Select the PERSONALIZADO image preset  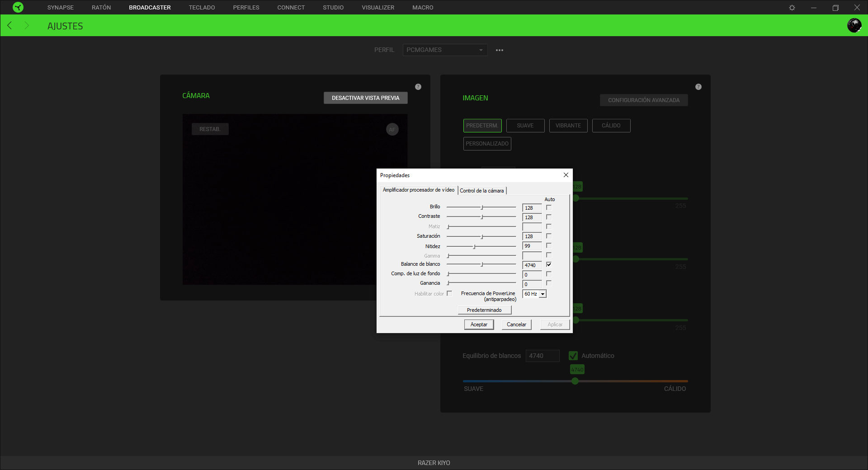(x=487, y=144)
